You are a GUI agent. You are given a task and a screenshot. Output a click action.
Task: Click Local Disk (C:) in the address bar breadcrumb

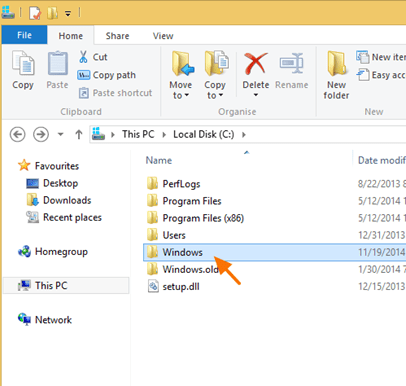pos(204,134)
